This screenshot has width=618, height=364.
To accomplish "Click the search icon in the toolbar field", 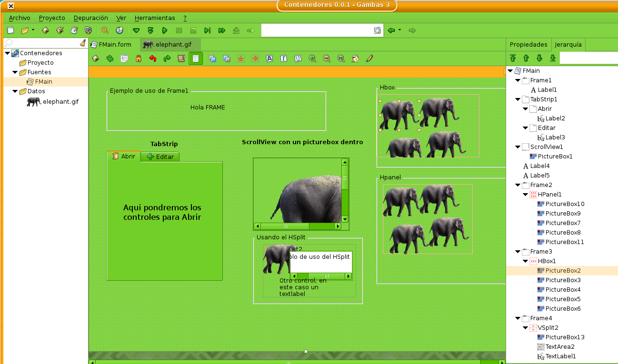I will click(378, 30).
